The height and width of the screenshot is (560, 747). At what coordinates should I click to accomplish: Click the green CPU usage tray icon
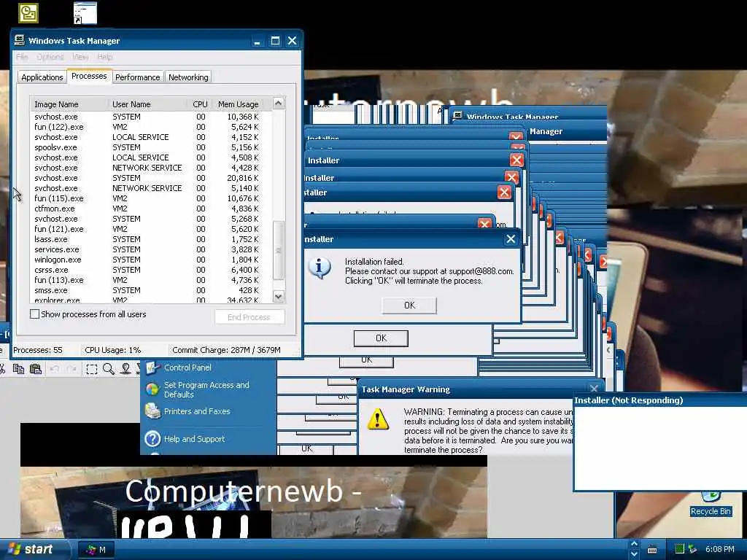[680, 549]
